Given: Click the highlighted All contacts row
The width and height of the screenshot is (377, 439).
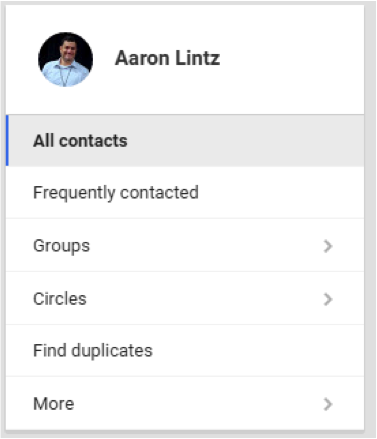Looking at the screenshot, I should pos(185,140).
